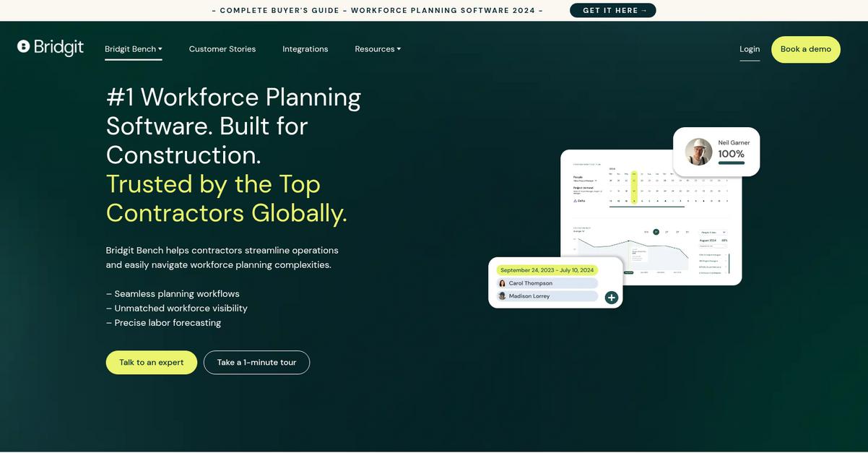Click Talk to an expert button
The image size is (868, 453).
(x=152, y=363)
